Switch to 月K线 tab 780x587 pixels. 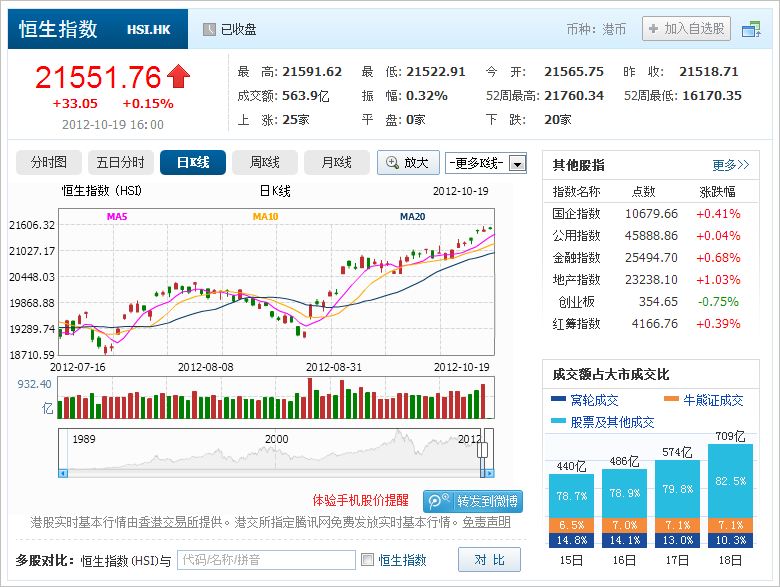[x=337, y=162]
